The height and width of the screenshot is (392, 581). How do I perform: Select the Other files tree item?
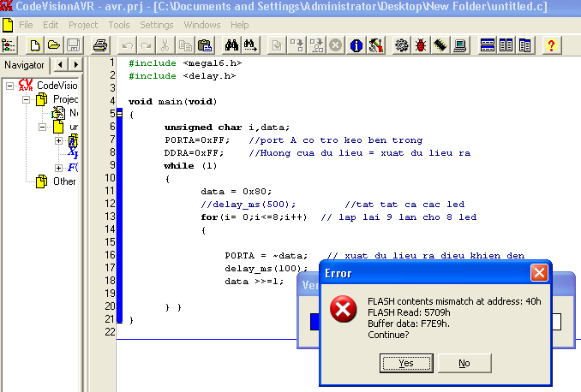[64, 181]
